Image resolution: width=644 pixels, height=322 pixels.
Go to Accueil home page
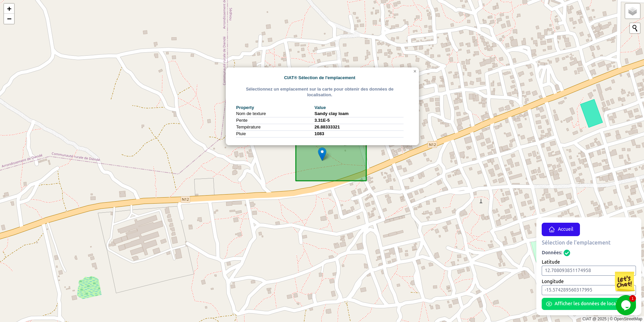coord(560,229)
